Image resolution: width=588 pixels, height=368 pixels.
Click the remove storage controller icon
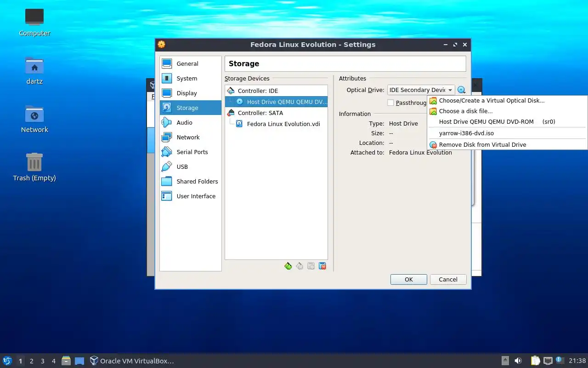[x=300, y=266]
